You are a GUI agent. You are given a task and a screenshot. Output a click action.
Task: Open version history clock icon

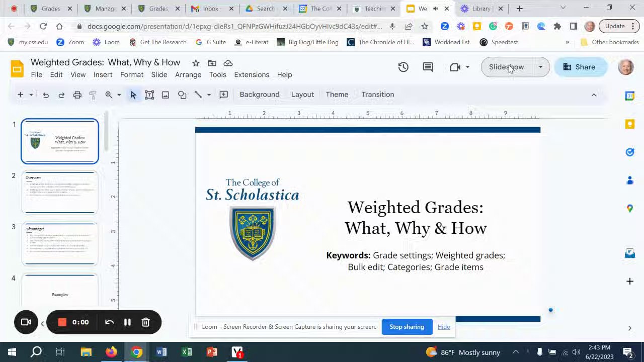coord(404,67)
